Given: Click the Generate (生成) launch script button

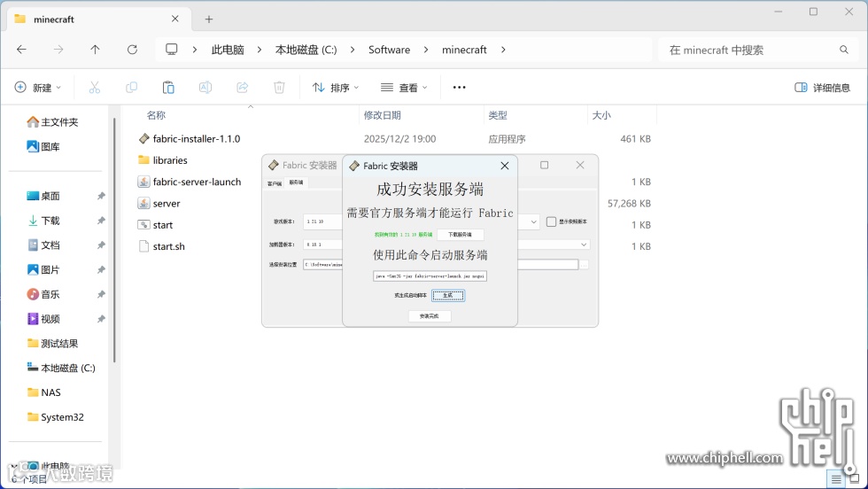Looking at the screenshot, I should [x=448, y=295].
